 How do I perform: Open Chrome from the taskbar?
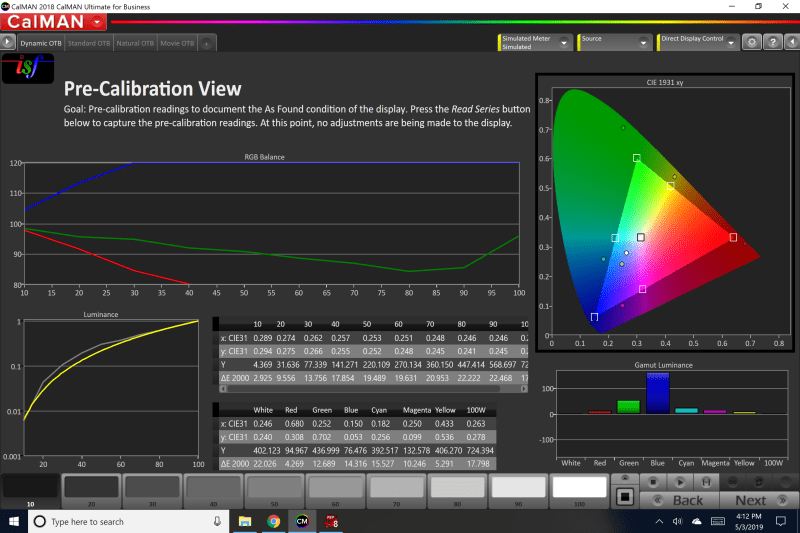(273, 522)
